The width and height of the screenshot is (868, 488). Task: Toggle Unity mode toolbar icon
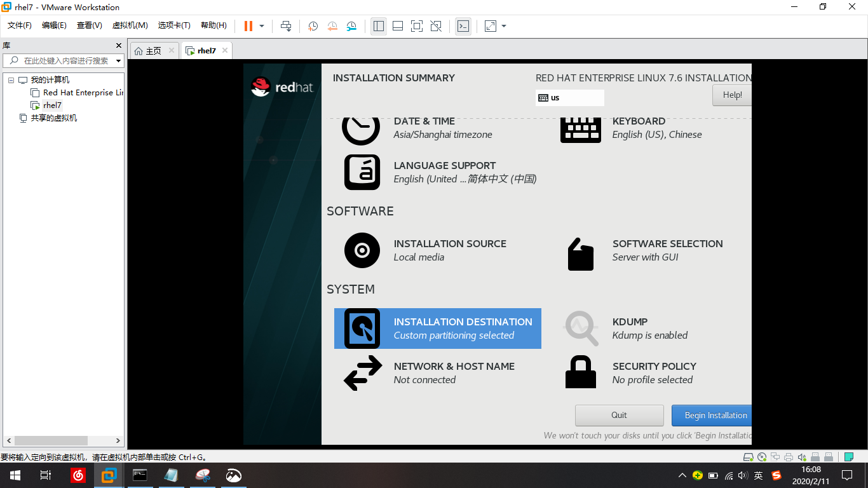[436, 26]
